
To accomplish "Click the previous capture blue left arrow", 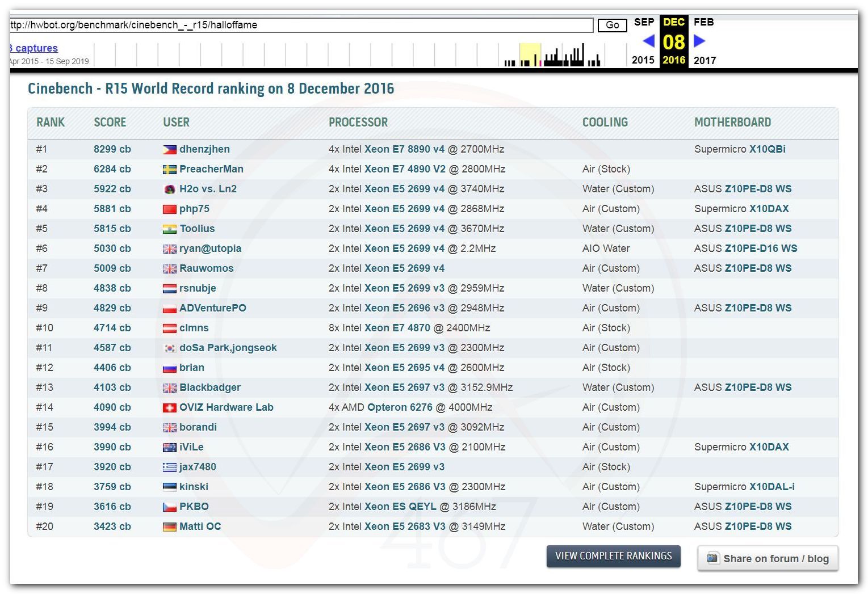I will pos(649,41).
